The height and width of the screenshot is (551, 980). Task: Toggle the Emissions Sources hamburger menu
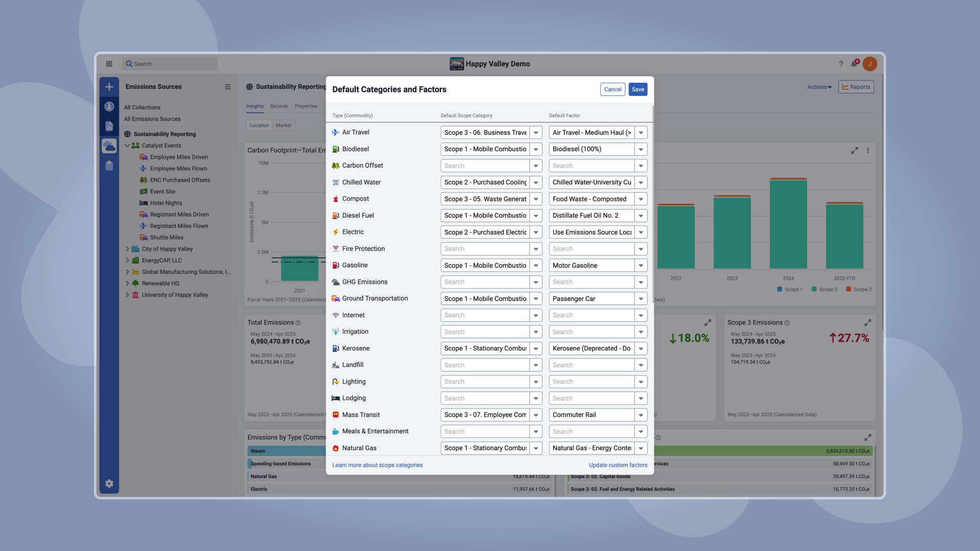coord(228,87)
